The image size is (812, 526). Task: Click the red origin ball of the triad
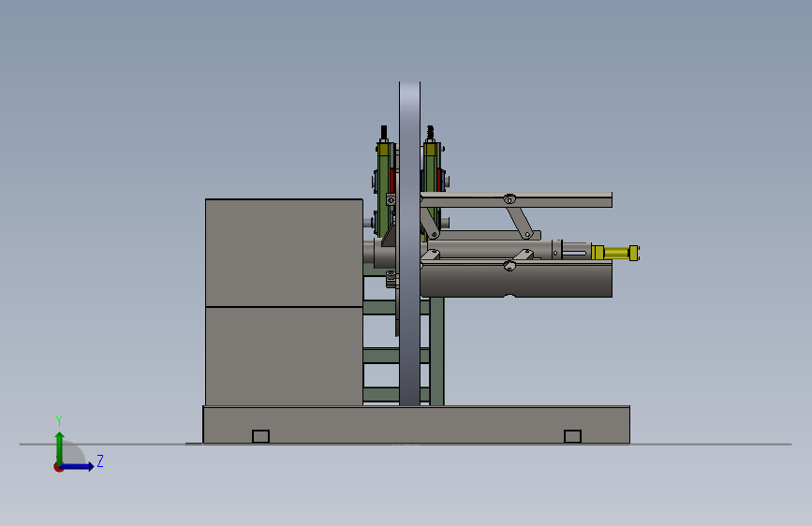pyautogui.click(x=58, y=467)
